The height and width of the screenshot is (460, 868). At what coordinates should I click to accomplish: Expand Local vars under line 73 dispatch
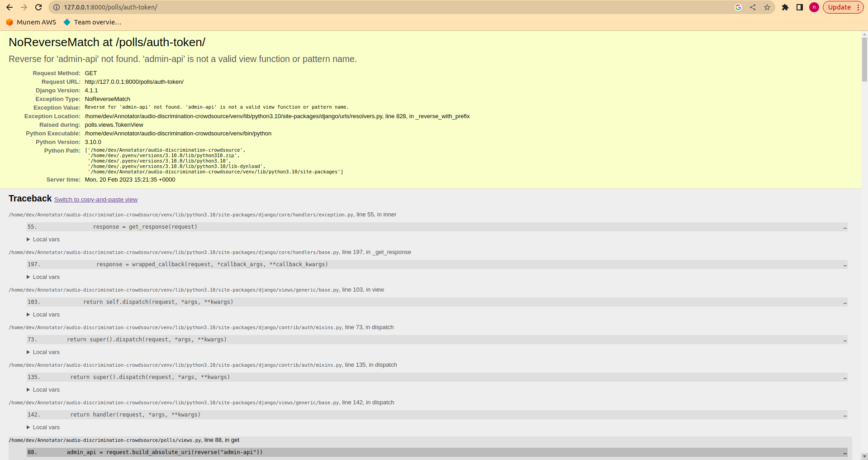pos(43,352)
